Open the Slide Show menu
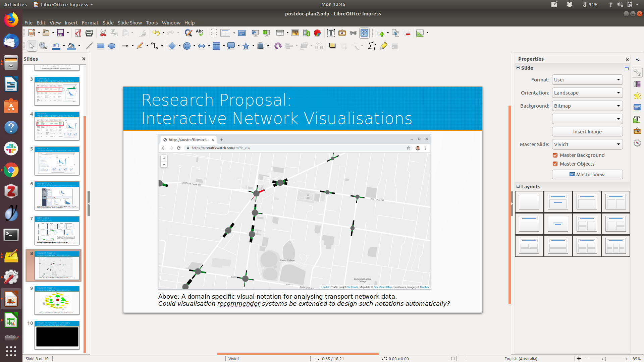Image resolution: width=644 pixels, height=362 pixels. point(129,23)
